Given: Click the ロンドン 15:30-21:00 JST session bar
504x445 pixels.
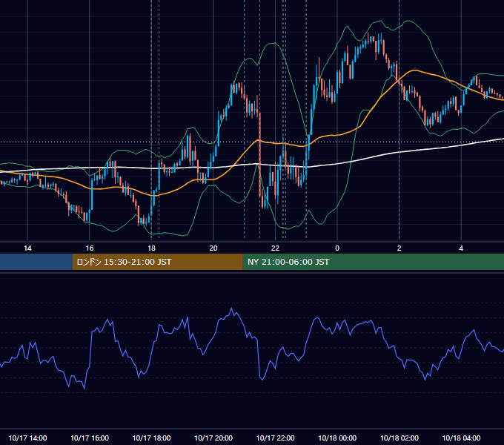Looking at the screenshot, I should click(157, 262).
